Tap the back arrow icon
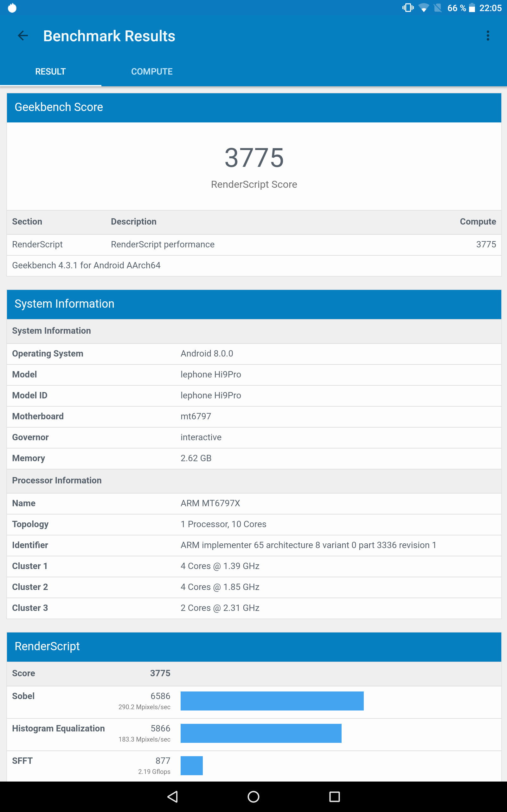507x812 pixels. 23,36
